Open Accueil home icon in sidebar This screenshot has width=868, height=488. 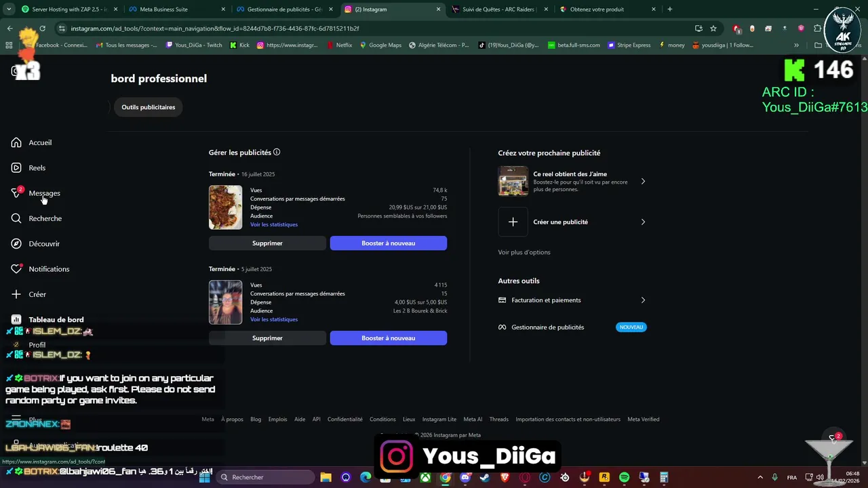pos(16,142)
